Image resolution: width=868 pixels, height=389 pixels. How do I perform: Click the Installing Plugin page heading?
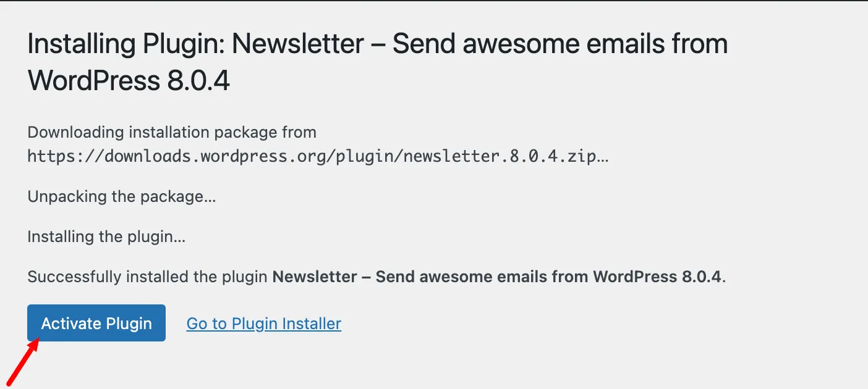tap(378, 62)
